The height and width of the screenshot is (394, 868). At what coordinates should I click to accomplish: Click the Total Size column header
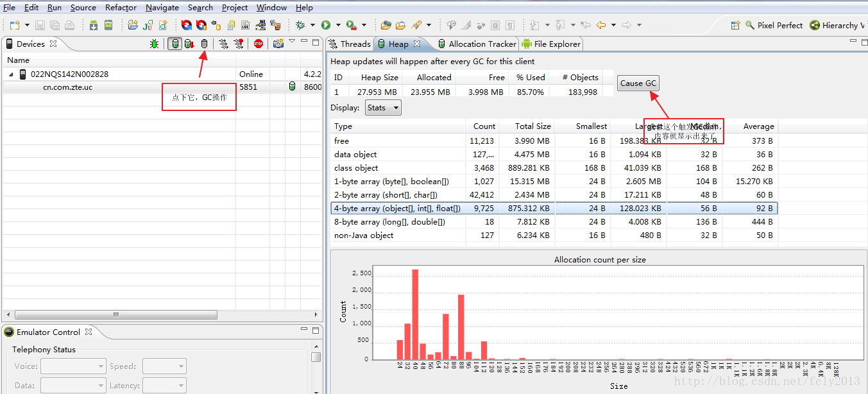[526, 126]
